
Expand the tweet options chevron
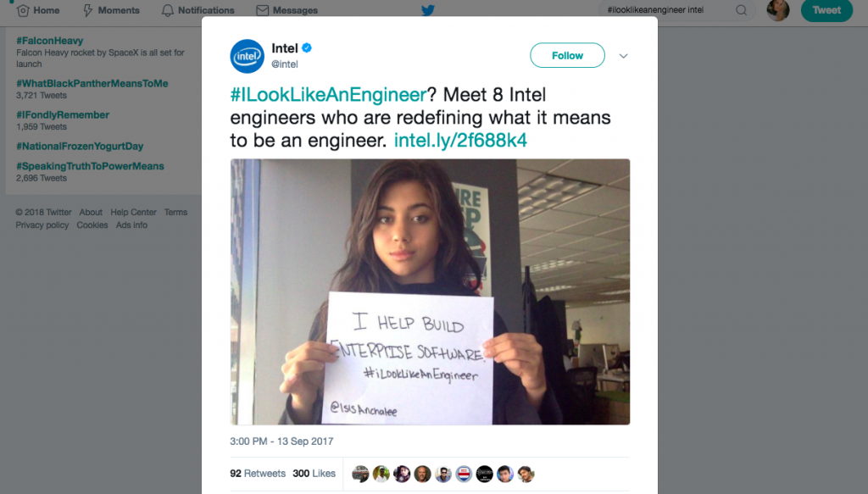[623, 56]
